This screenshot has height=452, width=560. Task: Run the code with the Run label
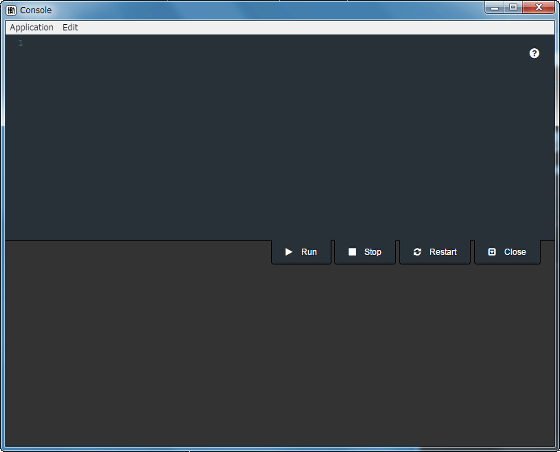[x=309, y=252]
